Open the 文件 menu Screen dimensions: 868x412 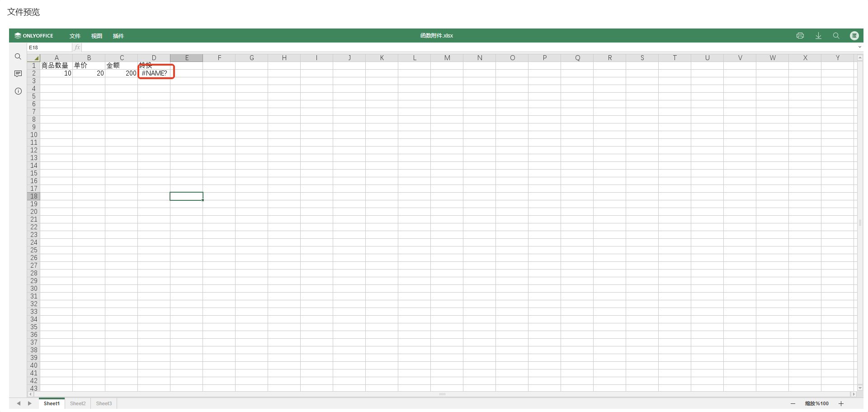coord(75,36)
